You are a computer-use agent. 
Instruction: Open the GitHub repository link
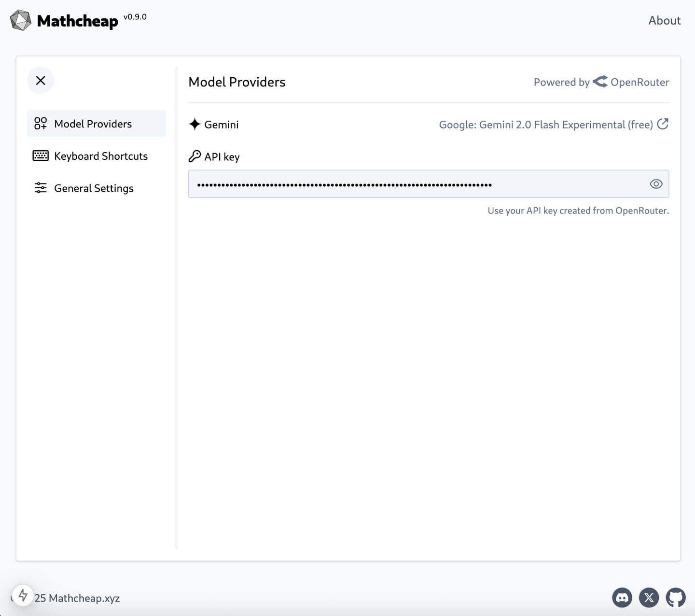tap(676, 598)
